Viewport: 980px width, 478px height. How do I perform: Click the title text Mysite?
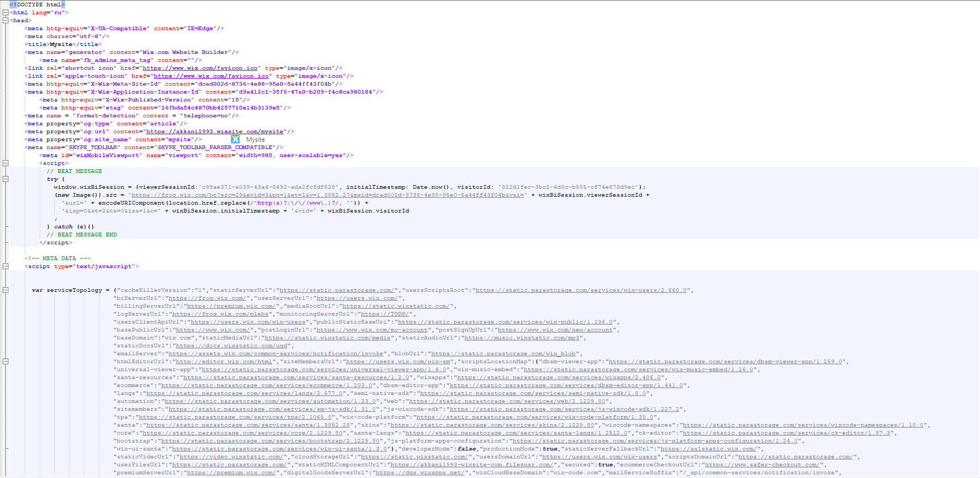click(61, 44)
